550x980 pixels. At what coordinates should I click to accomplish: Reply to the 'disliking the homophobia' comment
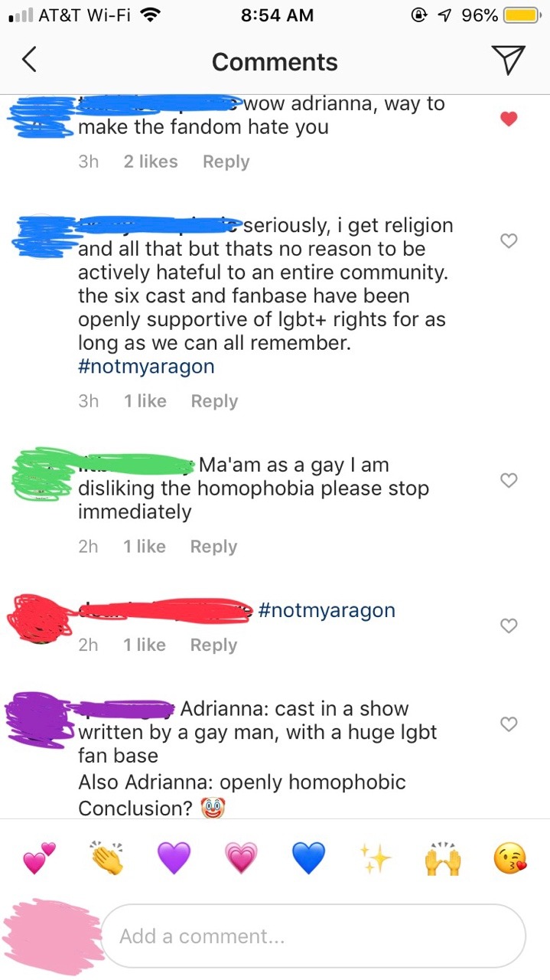coord(213,546)
